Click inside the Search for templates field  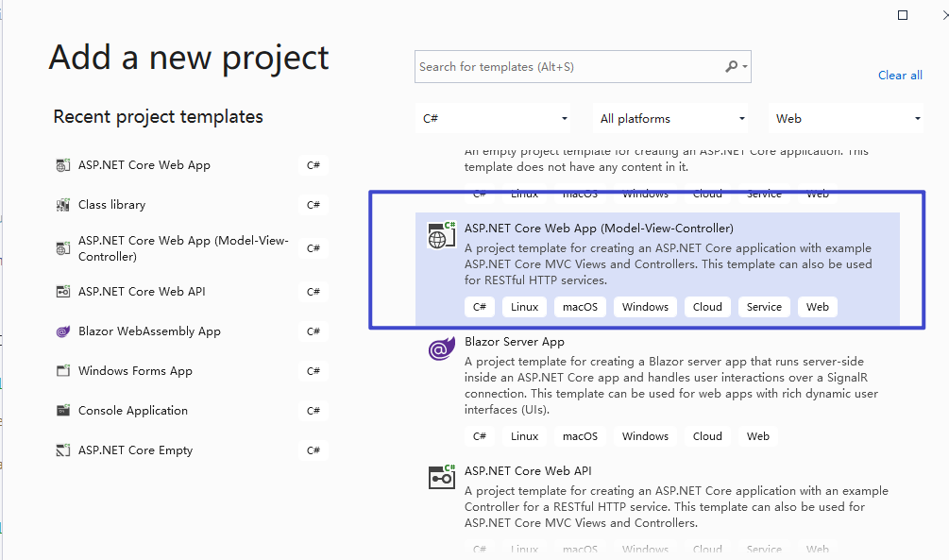567,66
